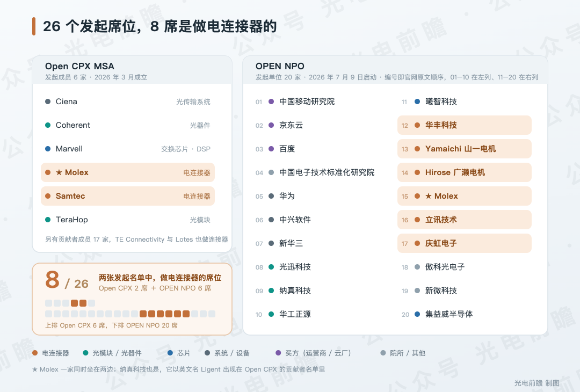The image size is (580, 392).
Task: Click the 光器件 tag beside Coherent
Action: (200, 125)
